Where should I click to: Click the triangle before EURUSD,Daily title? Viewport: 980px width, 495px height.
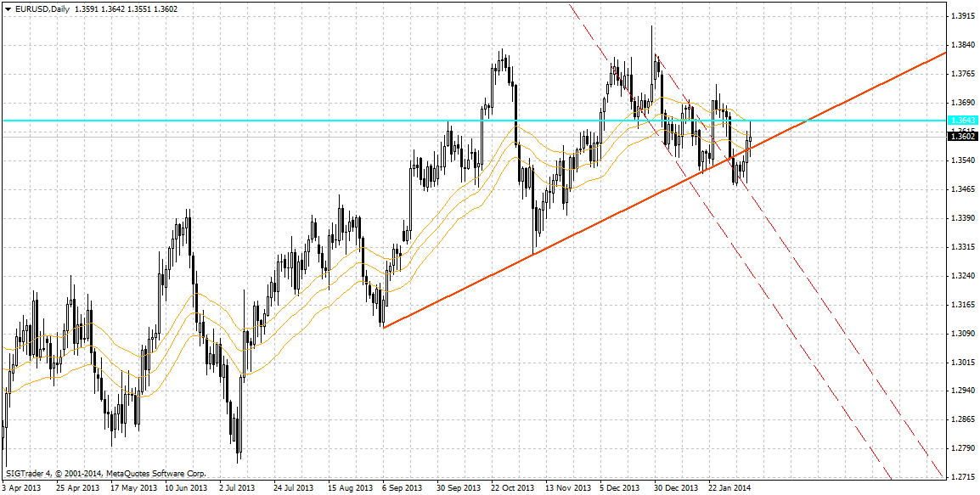click(x=8, y=10)
